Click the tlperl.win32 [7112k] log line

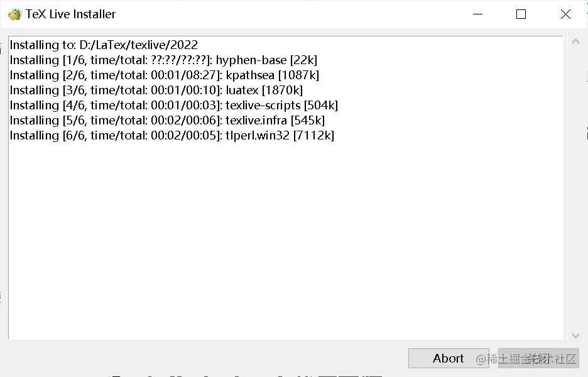(x=280, y=136)
